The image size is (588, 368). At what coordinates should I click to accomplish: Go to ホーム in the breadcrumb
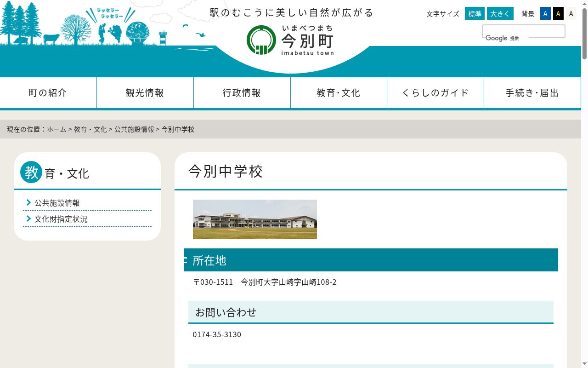click(x=57, y=129)
